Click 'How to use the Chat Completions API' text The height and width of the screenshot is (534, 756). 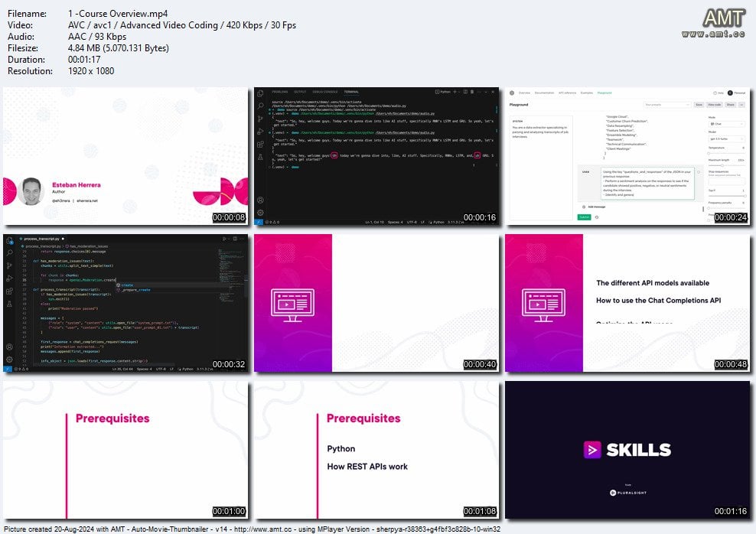tap(659, 300)
